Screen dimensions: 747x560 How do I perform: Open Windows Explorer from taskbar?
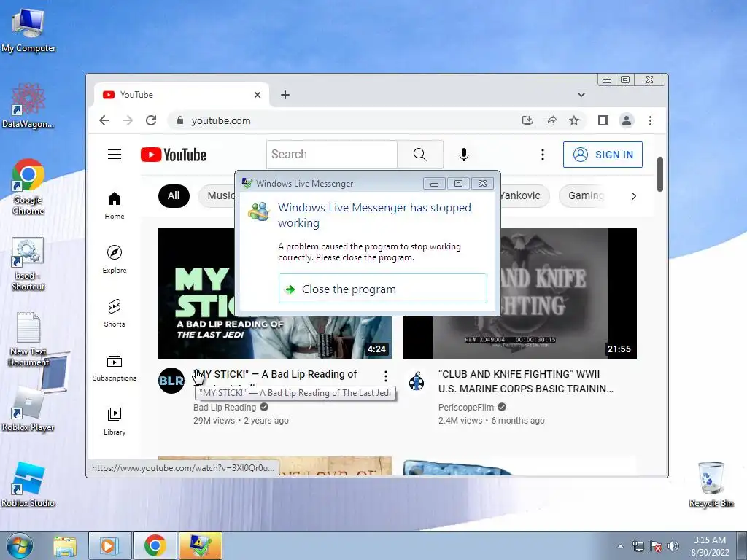(65, 545)
